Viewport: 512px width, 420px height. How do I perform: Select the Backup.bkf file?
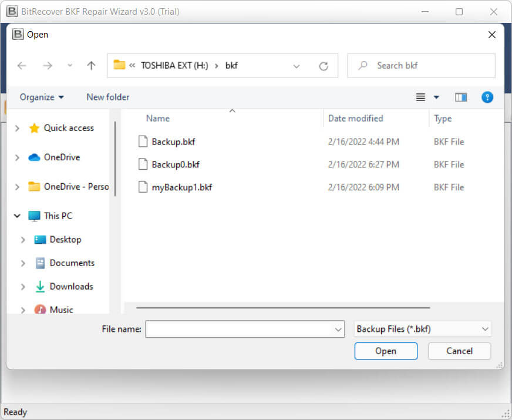(x=173, y=142)
